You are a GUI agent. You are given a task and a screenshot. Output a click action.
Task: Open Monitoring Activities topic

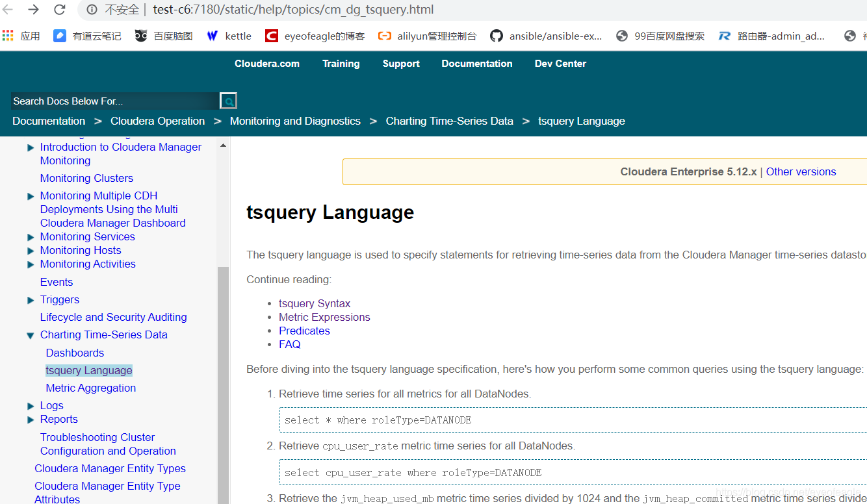pyautogui.click(x=88, y=264)
